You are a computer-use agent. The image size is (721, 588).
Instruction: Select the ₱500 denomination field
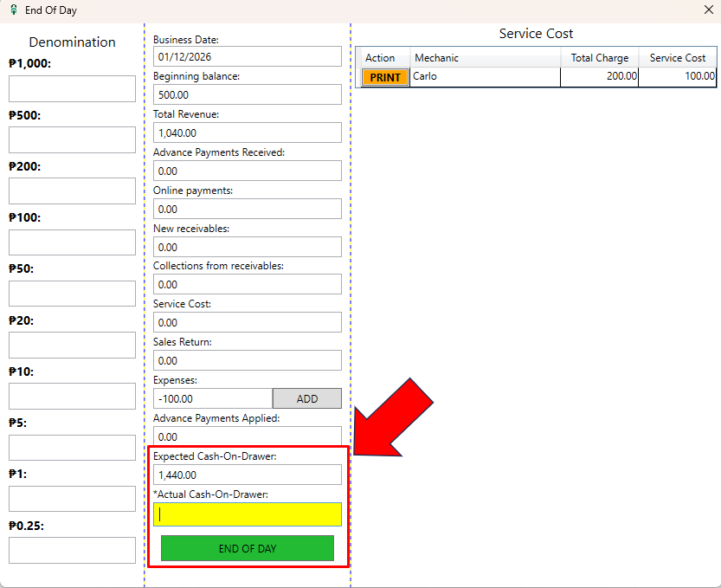click(72, 139)
